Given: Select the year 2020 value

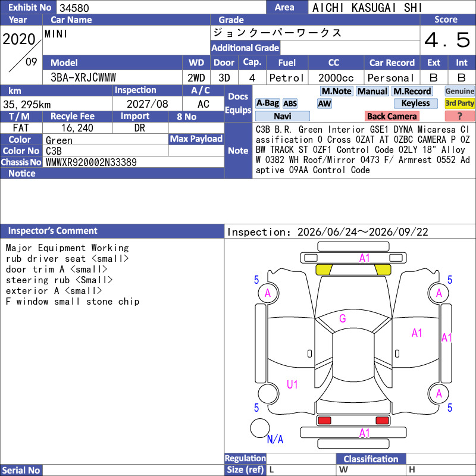Looking at the screenshot, I should coord(19,39).
